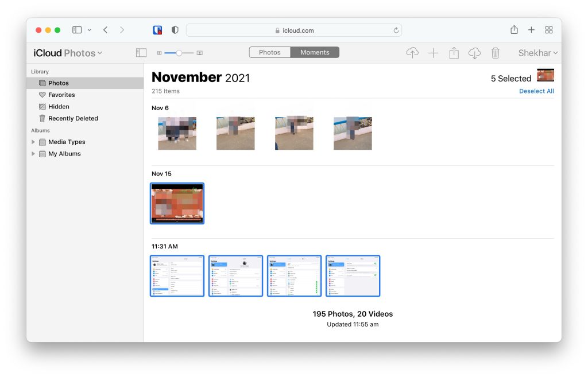
Task: Adjust the thumbnail size slider
Action: pyautogui.click(x=179, y=53)
